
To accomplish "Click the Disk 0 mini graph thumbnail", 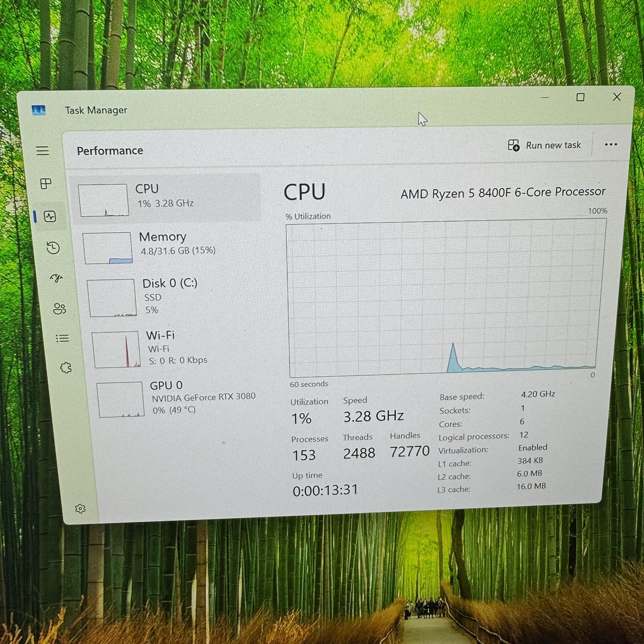I will (x=112, y=298).
